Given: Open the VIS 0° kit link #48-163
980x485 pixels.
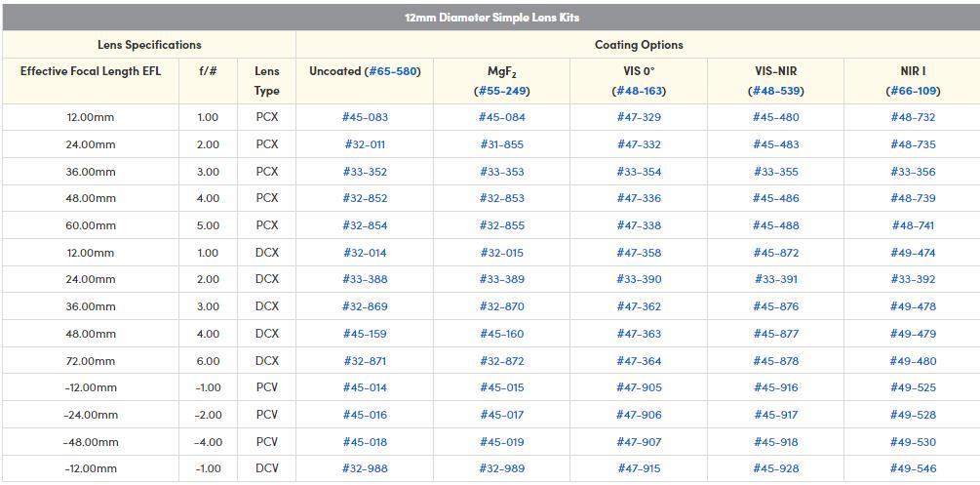Looking at the screenshot, I should click(x=639, y=91).
